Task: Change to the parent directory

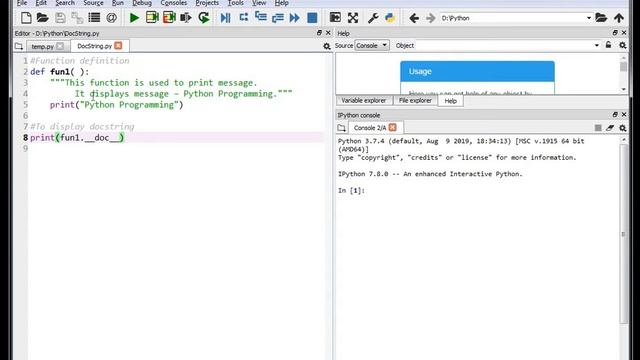Action: (619, 18)
